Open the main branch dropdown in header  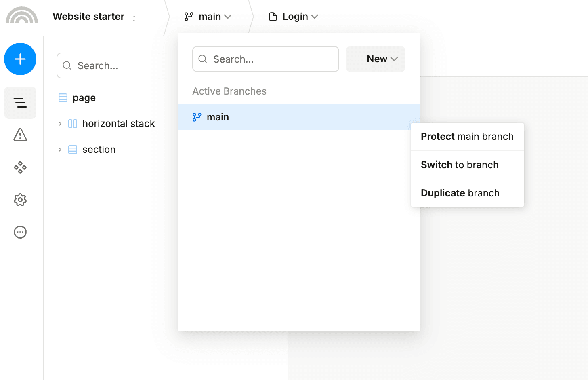coord(208,17)
